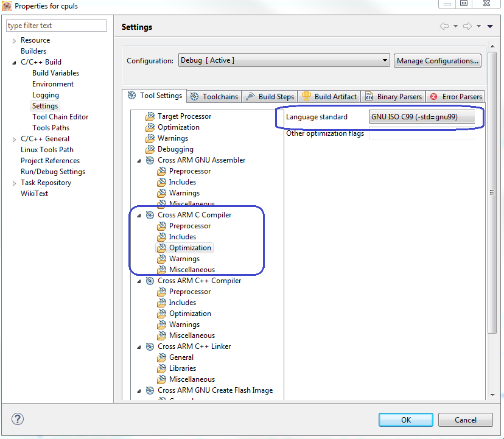This screenshot has height=439, width=504.
Task: Click the Linker General folder icon
Action: pos(162,357)
